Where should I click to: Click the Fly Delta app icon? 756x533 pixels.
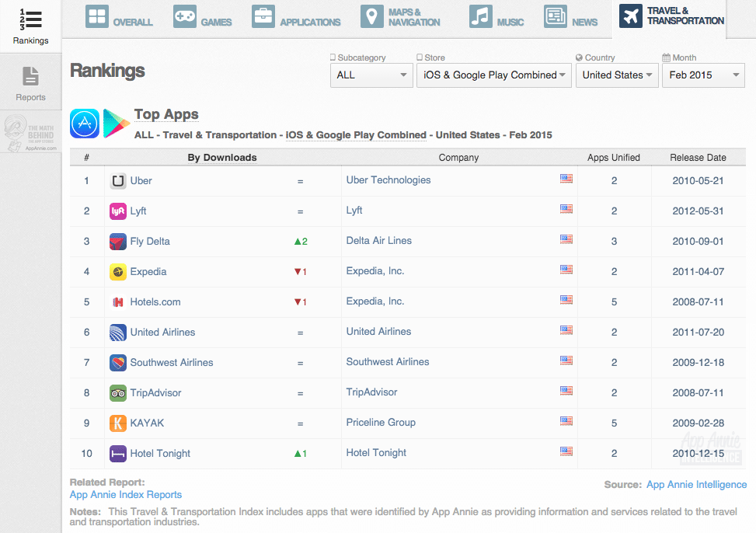(x=118, y=242)
